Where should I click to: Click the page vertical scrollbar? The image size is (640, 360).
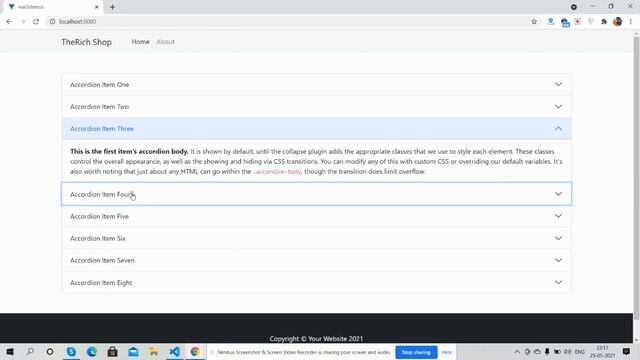636,178
